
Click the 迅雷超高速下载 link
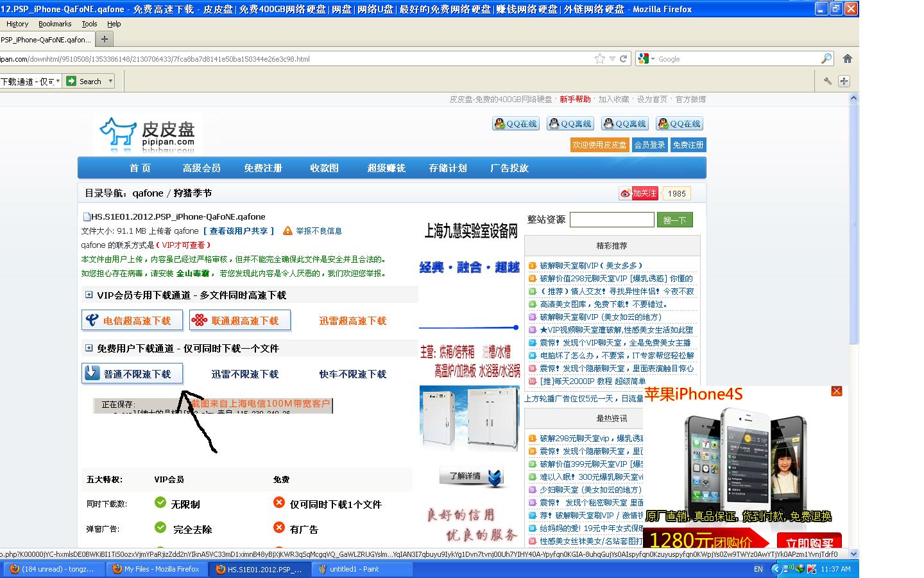coord(353,321)
